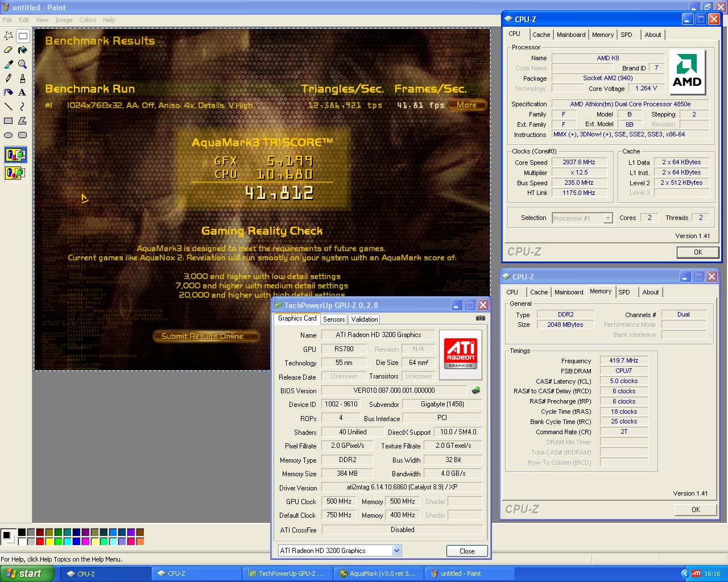Pick the bright red color swatch

40,541
